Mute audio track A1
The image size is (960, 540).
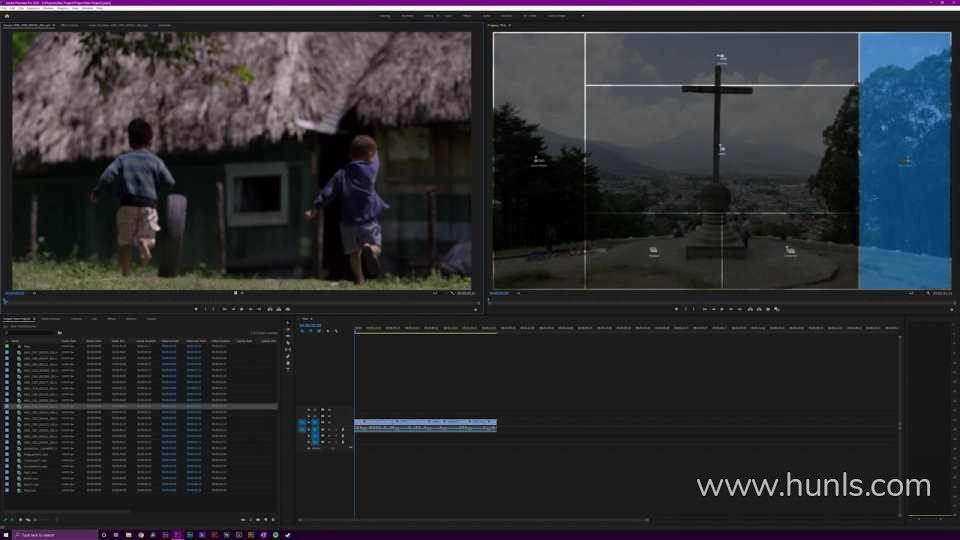(x=329, y=429)
